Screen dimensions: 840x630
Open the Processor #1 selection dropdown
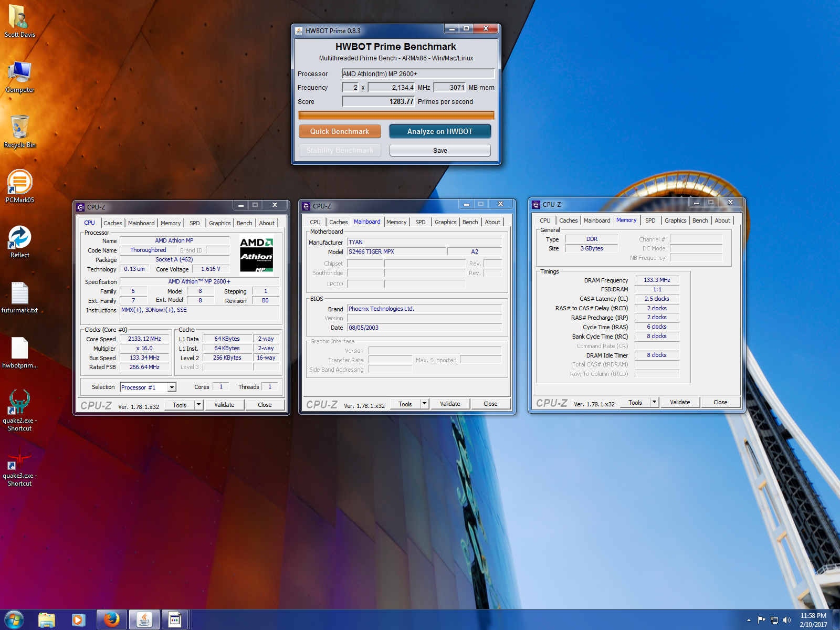171,387
